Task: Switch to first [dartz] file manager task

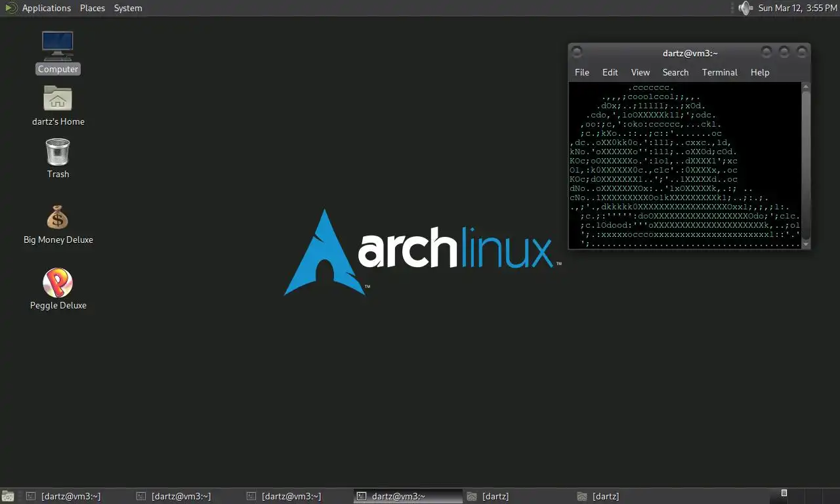Action: 518,496
